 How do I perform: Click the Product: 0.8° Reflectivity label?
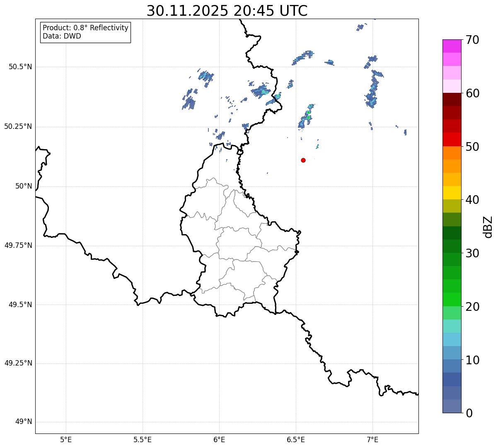[x=86, y=28]
